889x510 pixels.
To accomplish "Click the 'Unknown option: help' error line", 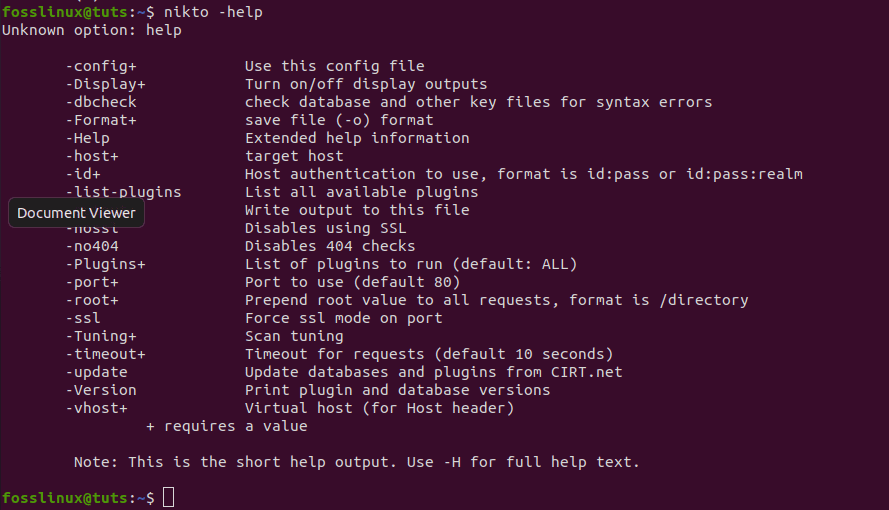I will pyautogui.click(x=92, y=30).
